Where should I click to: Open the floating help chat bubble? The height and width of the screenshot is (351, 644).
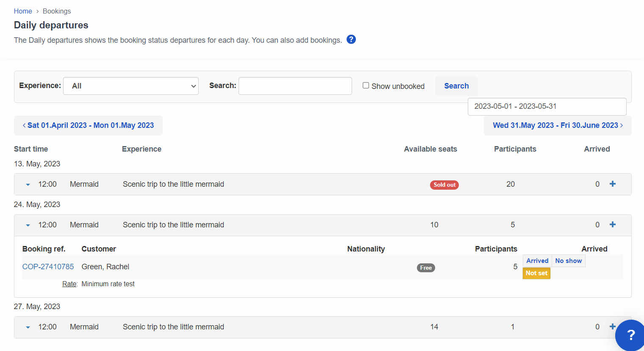(x=630, y=335)
